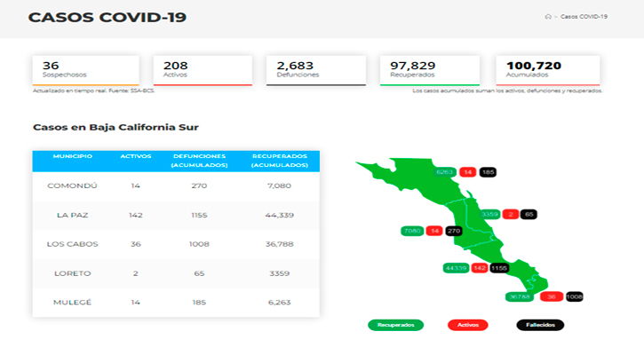The width and height of the screenshot is (644, 355).
Task: Select the LOS CABOS municipality cell
Action: pyautogui.click(x=72, y=244)
